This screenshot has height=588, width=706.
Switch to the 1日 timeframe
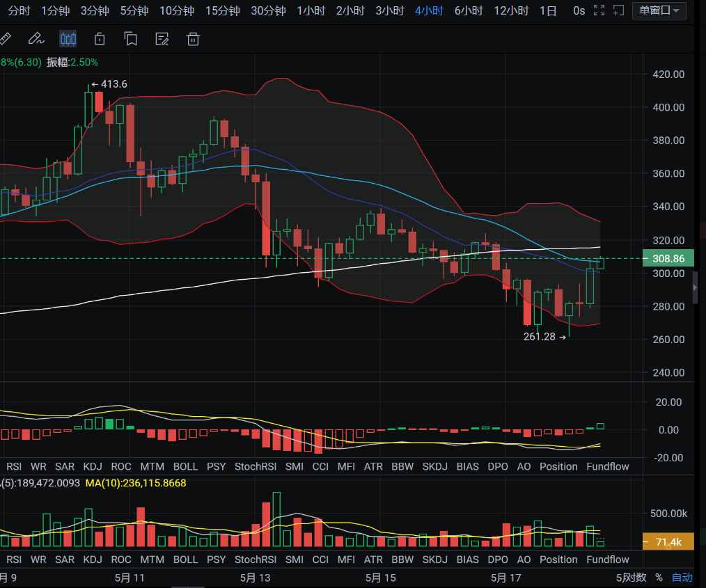click(548, 10)
